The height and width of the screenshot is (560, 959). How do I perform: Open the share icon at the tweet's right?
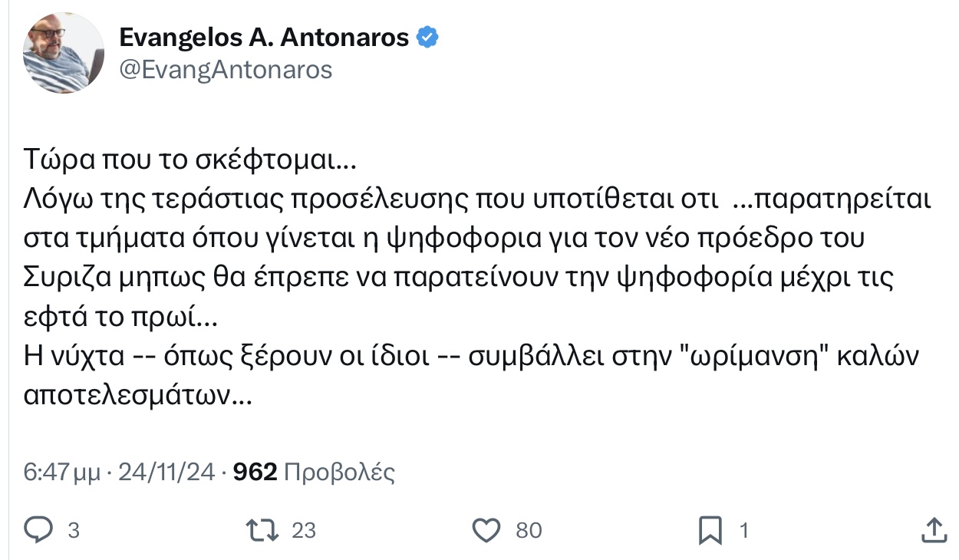pyautogui.click(x=932, y=530)
